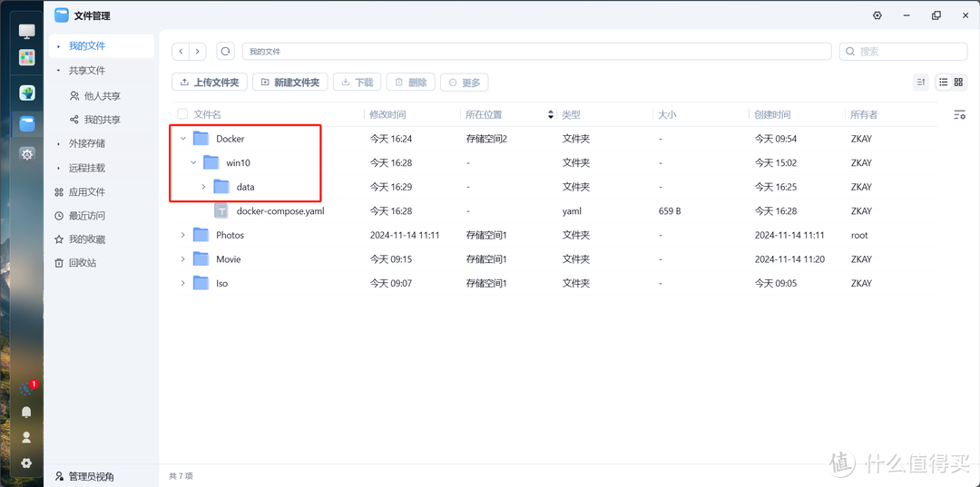Image resolution: width=980 pixels, height=487 pixels.
Task: Select 我的文件 in sidebar
Action: tap(102, 46)
